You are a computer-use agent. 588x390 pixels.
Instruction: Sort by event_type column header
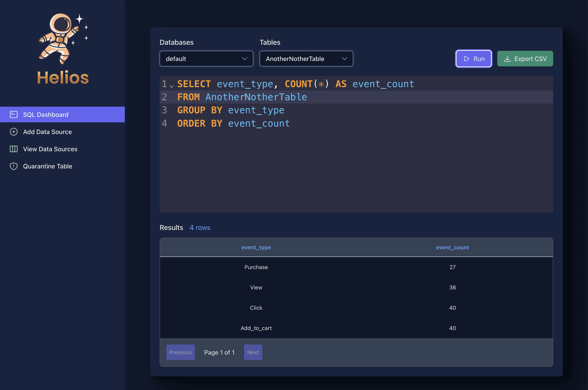pyautogui.click(x=256, y=248)
